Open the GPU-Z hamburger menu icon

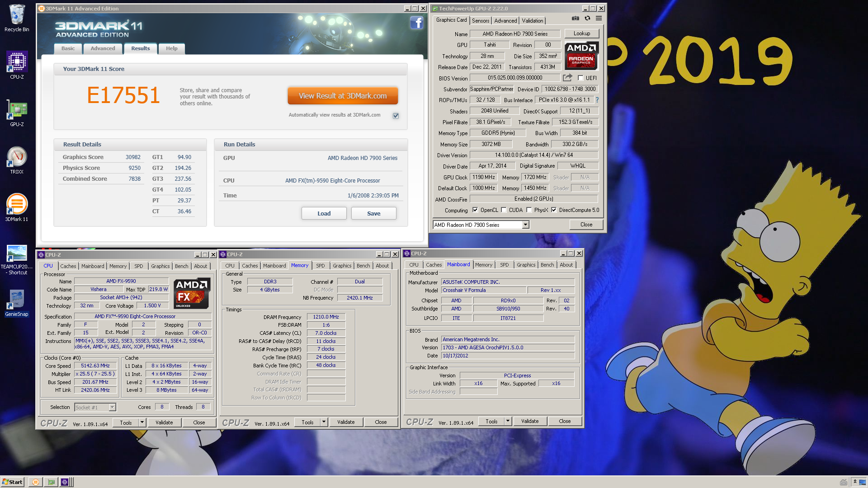(599, 19)
